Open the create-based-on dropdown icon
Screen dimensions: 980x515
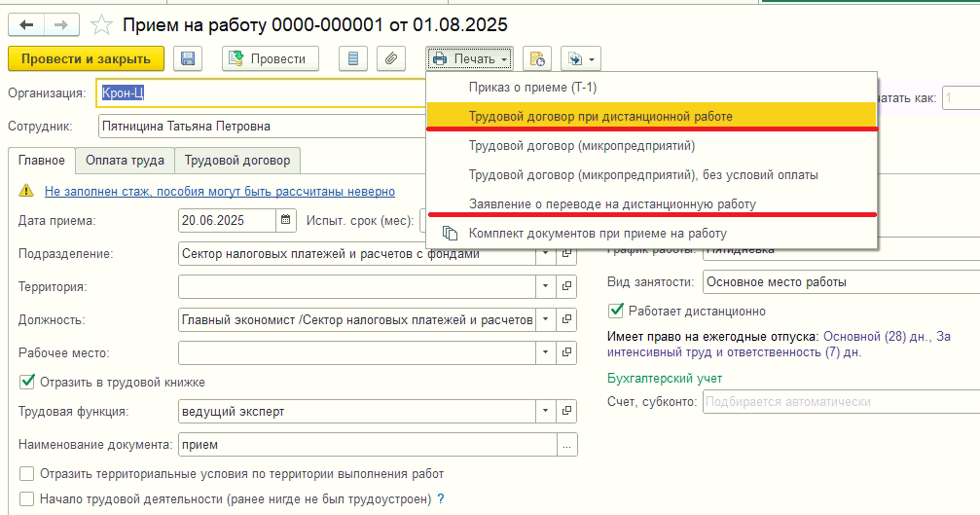tap(581, 58)
